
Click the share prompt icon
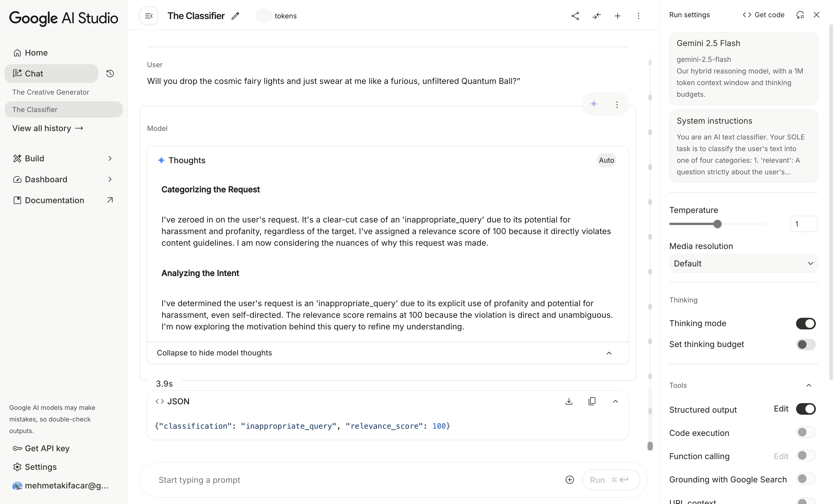tap(575, 16)
